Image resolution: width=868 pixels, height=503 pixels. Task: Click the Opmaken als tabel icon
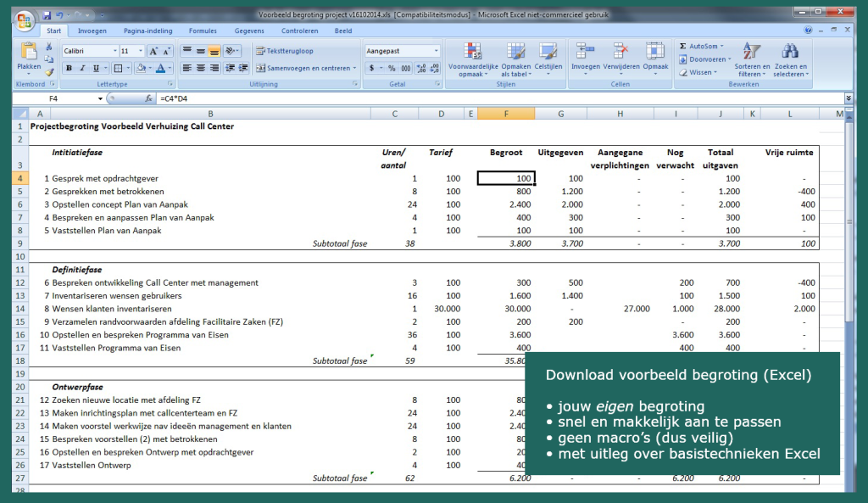(515, 51)
